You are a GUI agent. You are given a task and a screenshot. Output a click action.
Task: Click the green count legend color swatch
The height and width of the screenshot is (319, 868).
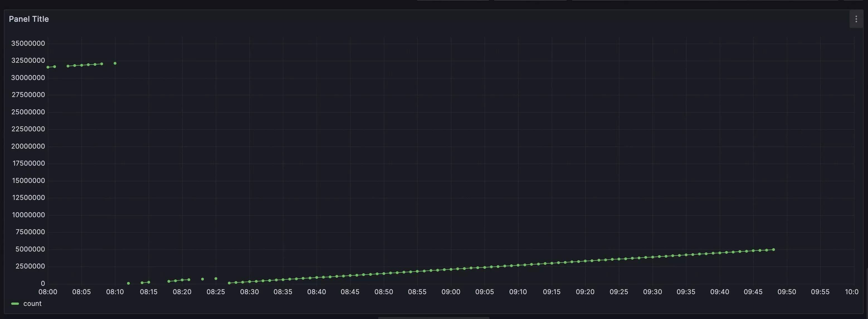pyautogui.click(x=15, y=303)
